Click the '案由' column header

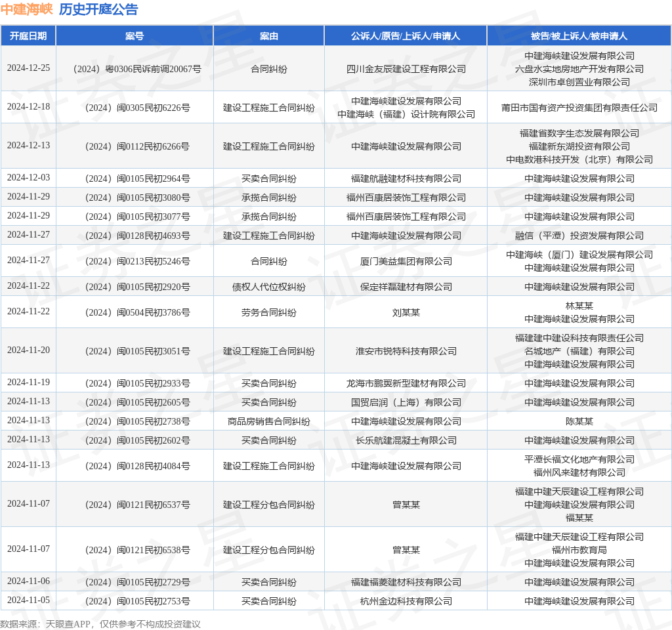(x=268, y=36)
